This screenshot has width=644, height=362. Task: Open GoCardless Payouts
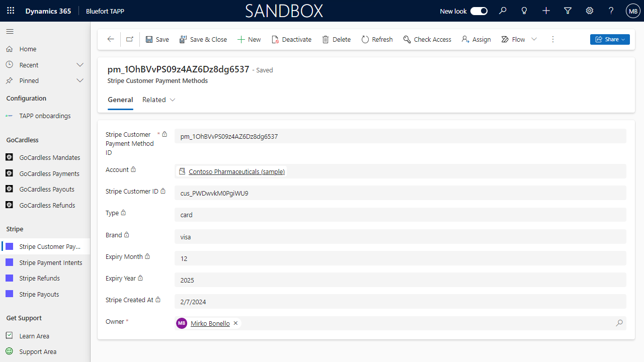click(x=45, y=190)
